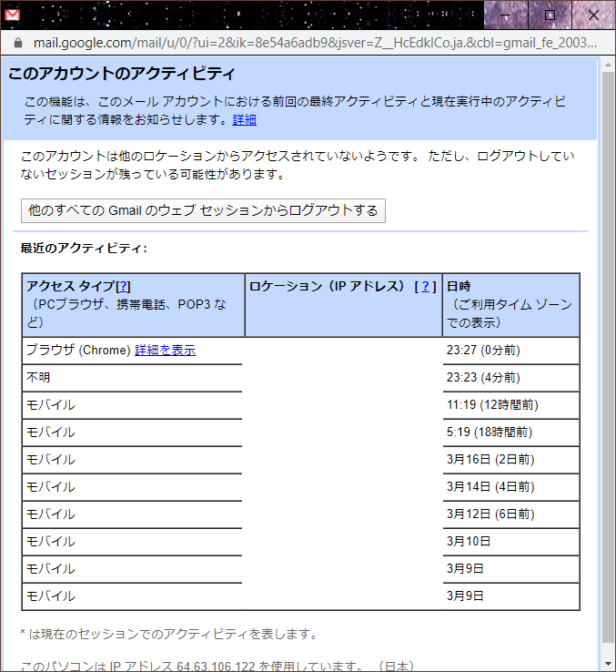Viewport: 616px width, 672px height.
Task: Open the 詳細 link in the blue header
Action: (x=244, y=119)
